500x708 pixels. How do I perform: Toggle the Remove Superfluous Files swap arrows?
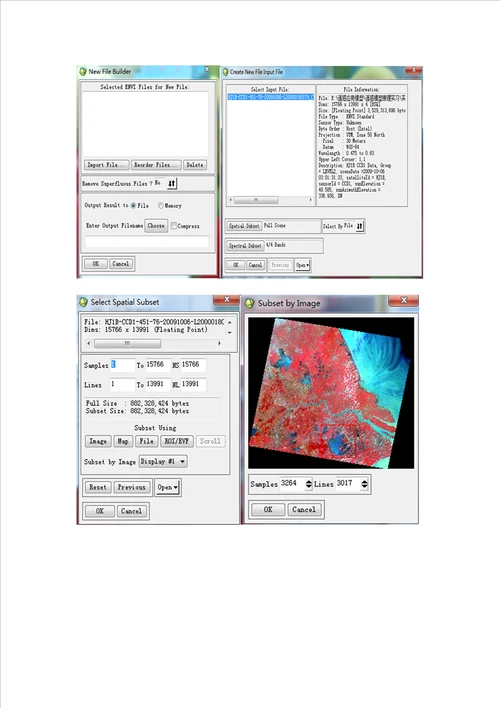[172, 183]
